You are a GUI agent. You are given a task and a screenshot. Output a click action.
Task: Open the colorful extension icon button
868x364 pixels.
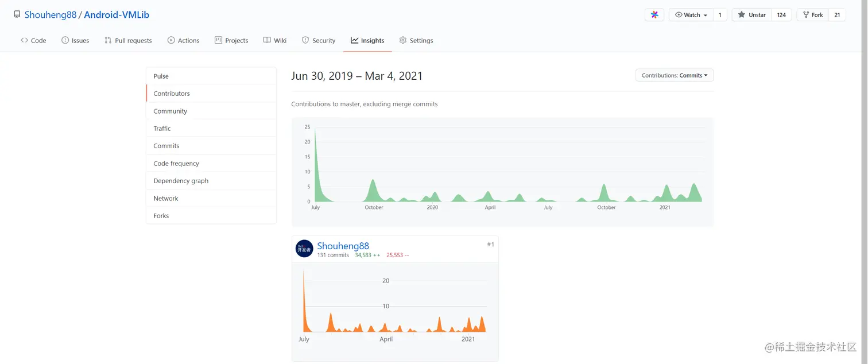(x=654, y=15)
